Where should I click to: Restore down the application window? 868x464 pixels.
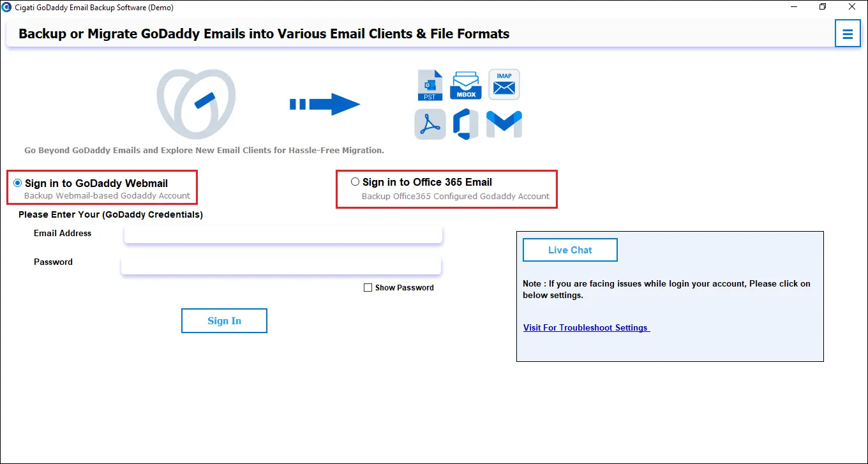tap(823, 7)
